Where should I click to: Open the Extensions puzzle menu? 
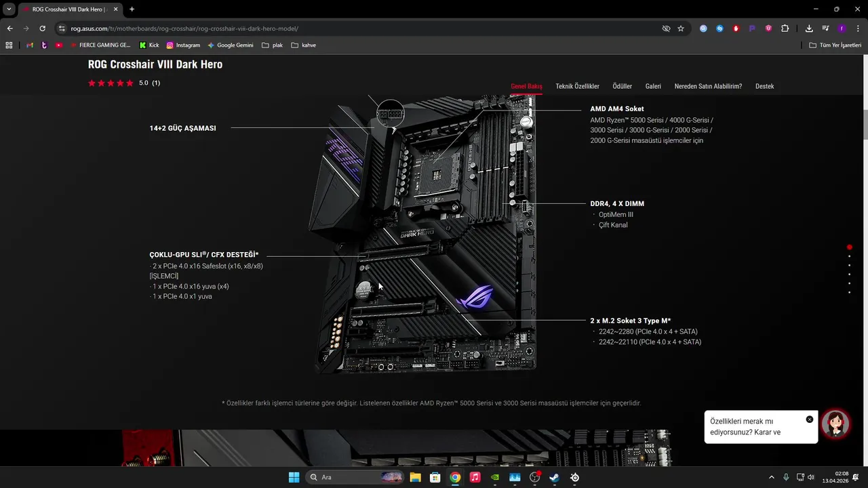pyautogui.click(x=785, y=28)
